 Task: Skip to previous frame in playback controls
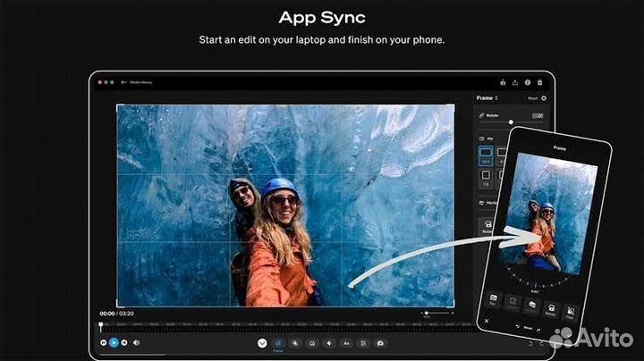click(x=104, y=342)
